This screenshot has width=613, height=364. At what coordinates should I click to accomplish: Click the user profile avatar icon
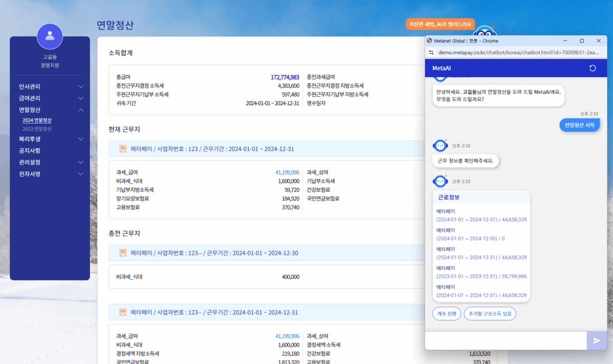click(50, 36)
